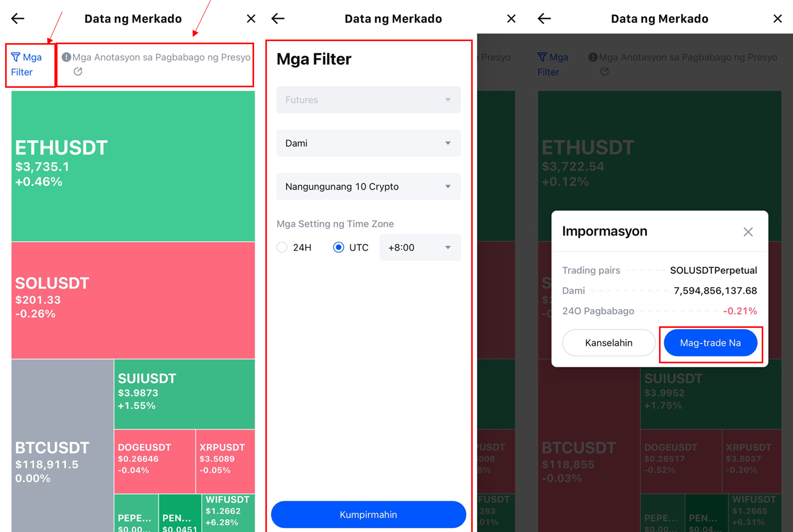
Task: Tap the red SOLUSDT heatmap tile
Action: (x=133, y=300)
